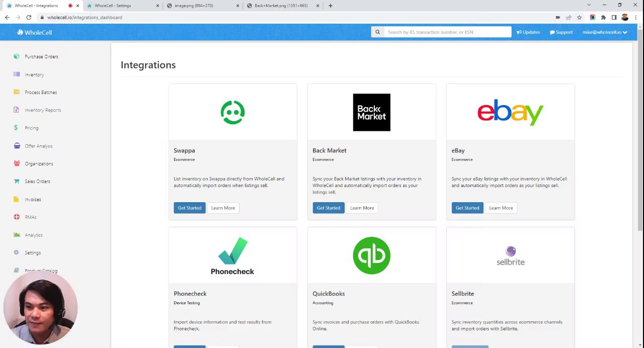
Task: Click the eBay logo thumbnail
Action: (510, 112)
